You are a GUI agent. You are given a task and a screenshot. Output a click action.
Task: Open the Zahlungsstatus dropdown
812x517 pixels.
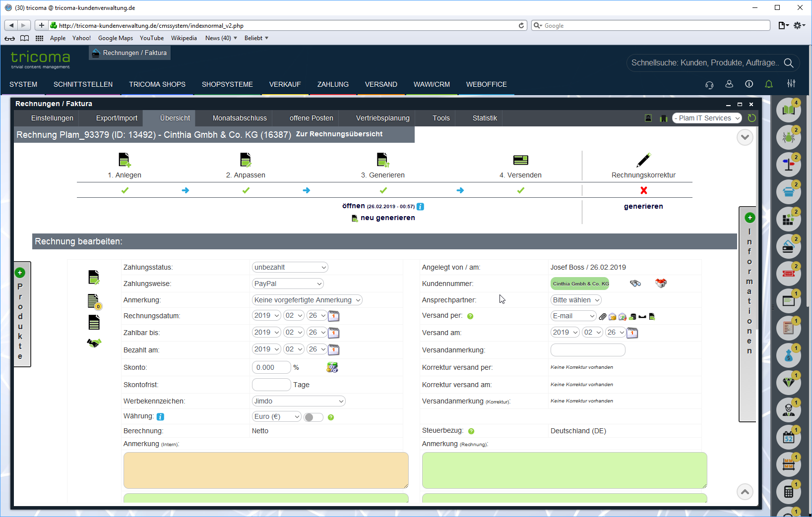(x=290, y=267)
